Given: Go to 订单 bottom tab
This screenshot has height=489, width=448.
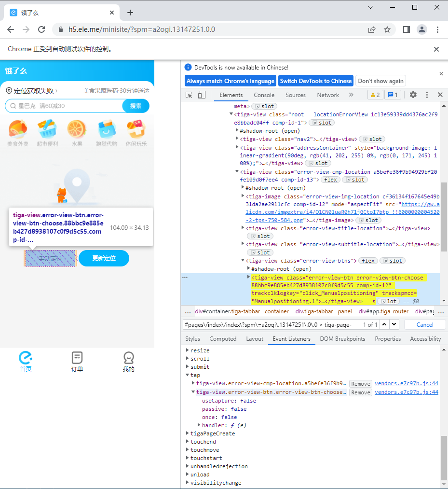Looking at the screenshot, I should 77,362.
